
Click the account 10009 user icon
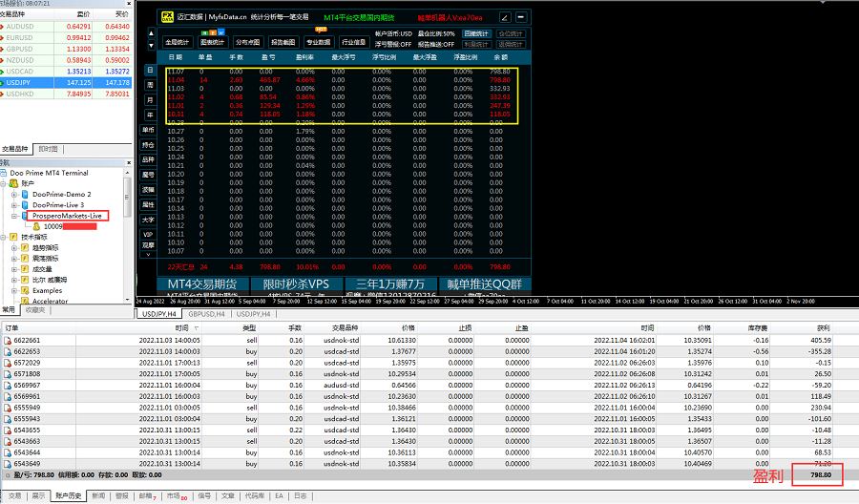coord(36,226)
